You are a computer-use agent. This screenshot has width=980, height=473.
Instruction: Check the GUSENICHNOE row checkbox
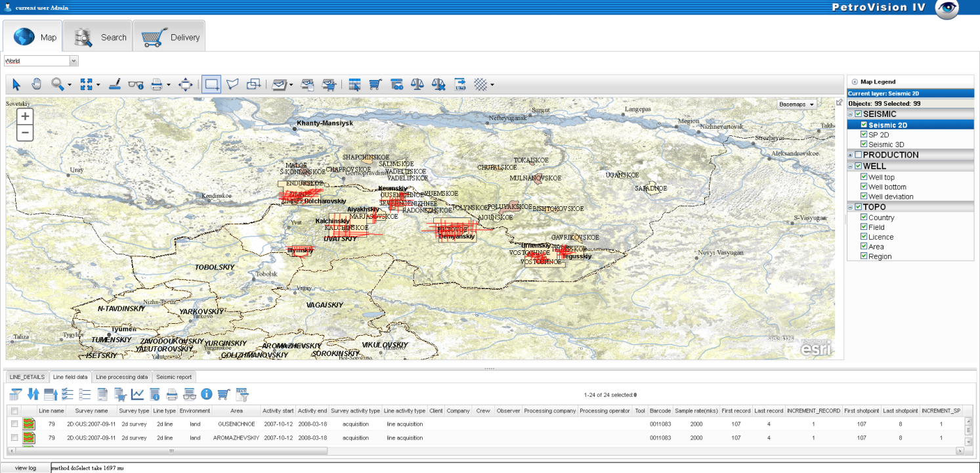click(14, 424)
